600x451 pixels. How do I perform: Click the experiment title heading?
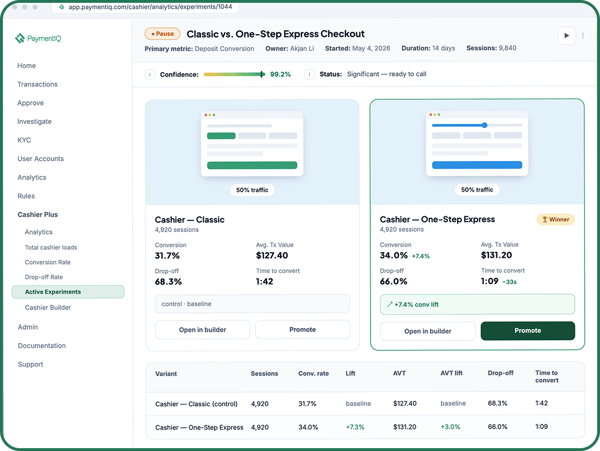click(x=276, y=34)
